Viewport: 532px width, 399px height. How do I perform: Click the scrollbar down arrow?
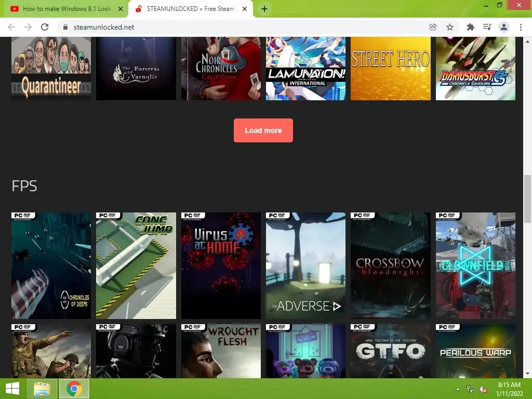pyautogui.click(x=527, y=374)
